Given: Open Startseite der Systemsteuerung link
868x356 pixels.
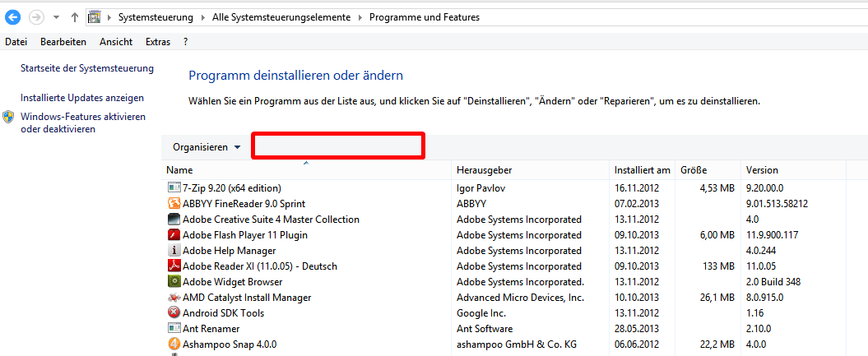Looking at the screenshot, I should coord(87,68).
